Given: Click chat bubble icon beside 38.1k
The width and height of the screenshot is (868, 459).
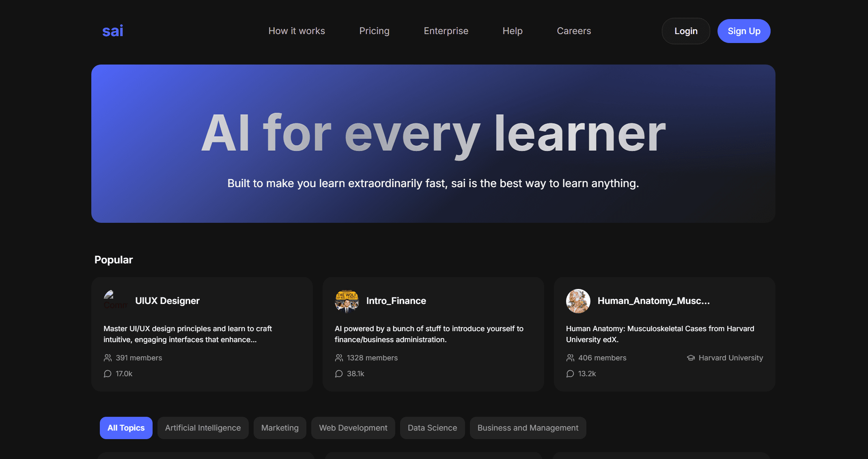Looking at the screenshot, I should tap(339, 374).
